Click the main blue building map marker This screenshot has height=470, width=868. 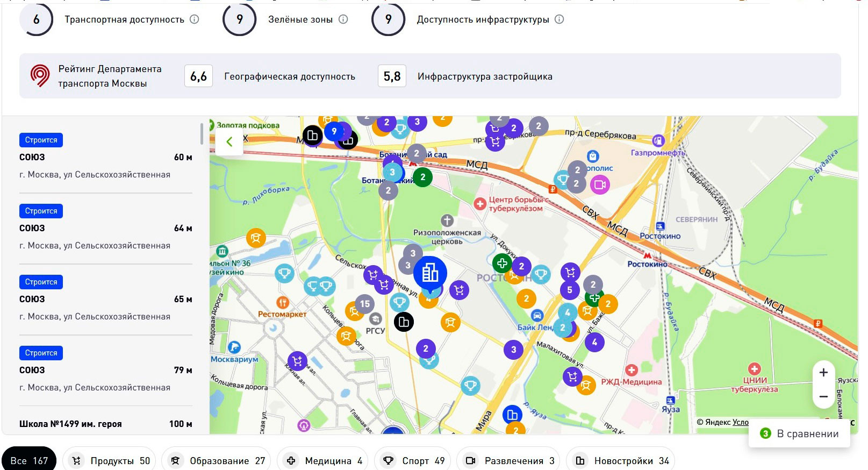[430, 273]
